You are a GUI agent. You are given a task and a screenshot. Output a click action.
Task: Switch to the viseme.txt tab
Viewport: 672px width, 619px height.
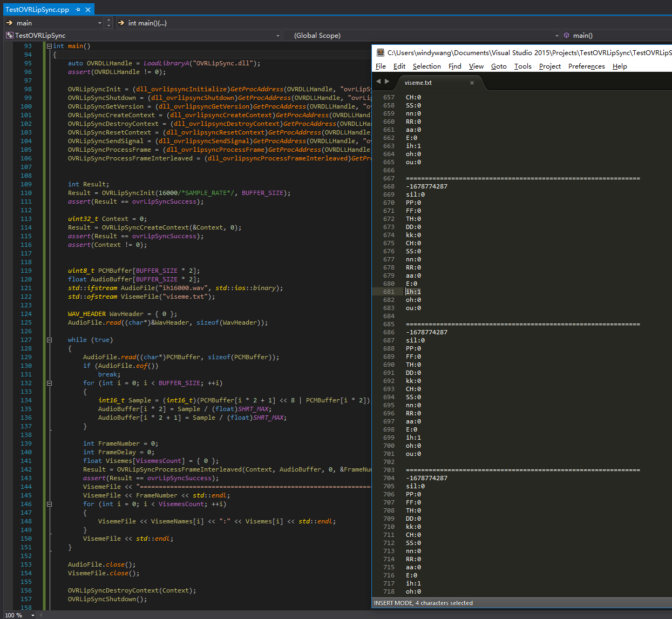pyautogui.click(x=418, y=83)
